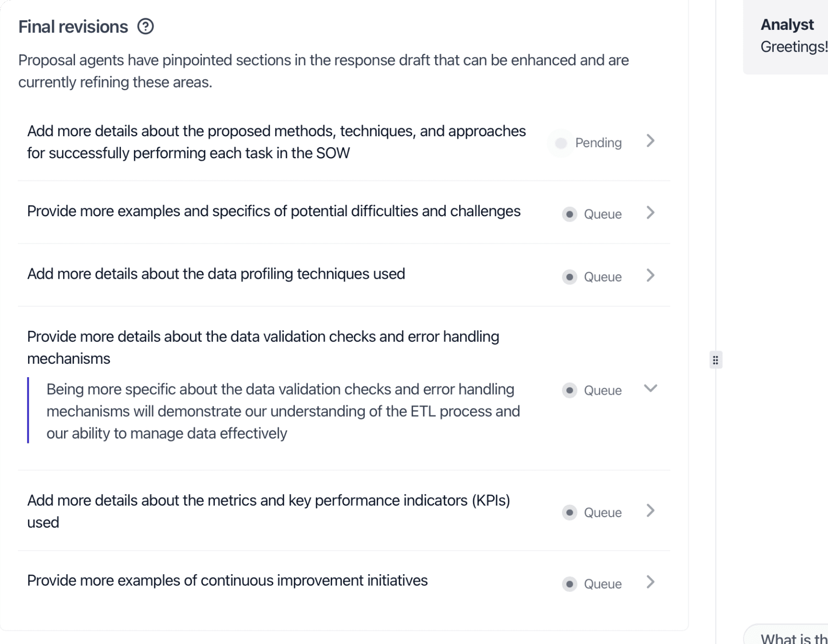Image resolution: width=828 pixels, height=644 pixels.
Task: Collapse the data validation checks revision
Action: click(x=650, y=389)
